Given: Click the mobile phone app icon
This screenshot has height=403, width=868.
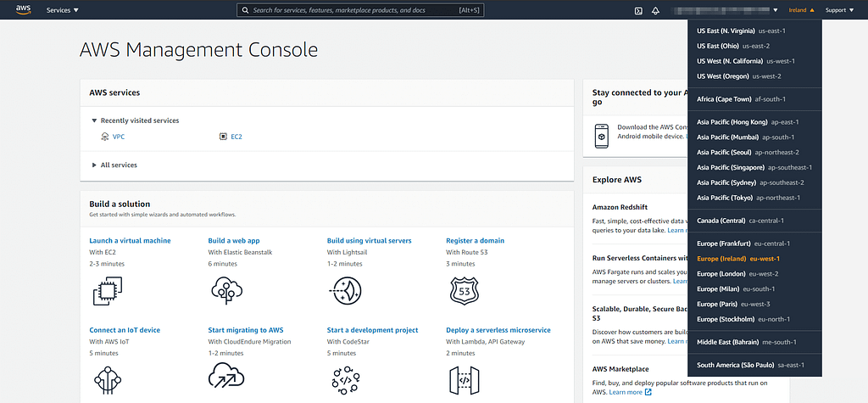Looking at the screenshot, I should (x=602, y=136).
